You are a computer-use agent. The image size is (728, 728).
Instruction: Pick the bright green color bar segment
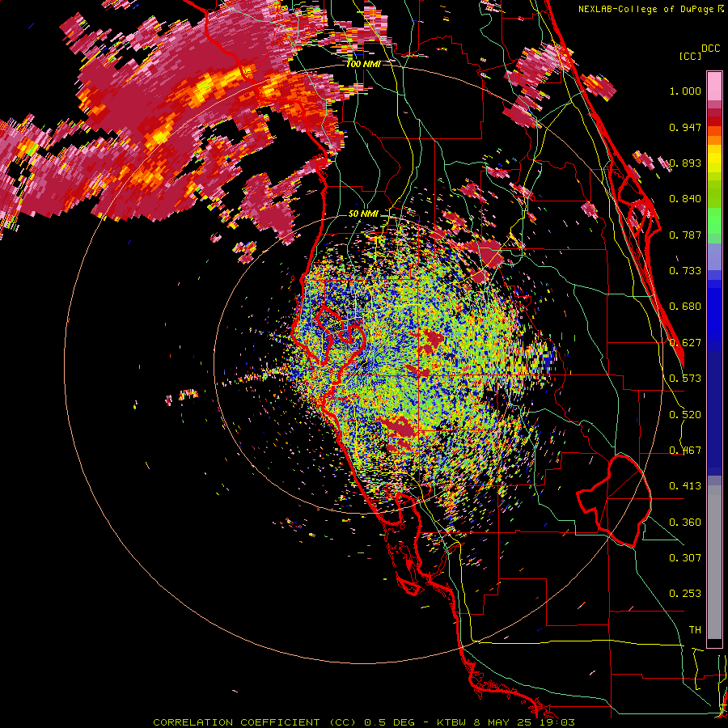click(714, 221)
